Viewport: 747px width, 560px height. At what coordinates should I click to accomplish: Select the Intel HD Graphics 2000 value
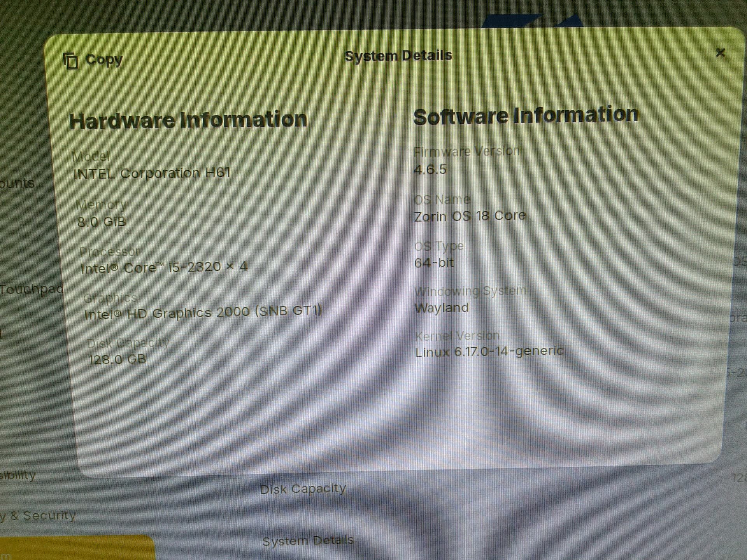coord(203,312)
